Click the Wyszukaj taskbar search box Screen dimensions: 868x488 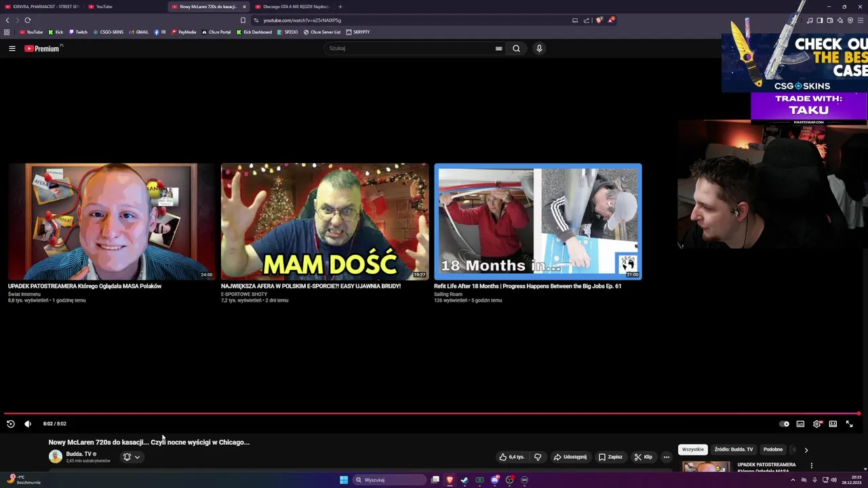click(x=389, y=480)
